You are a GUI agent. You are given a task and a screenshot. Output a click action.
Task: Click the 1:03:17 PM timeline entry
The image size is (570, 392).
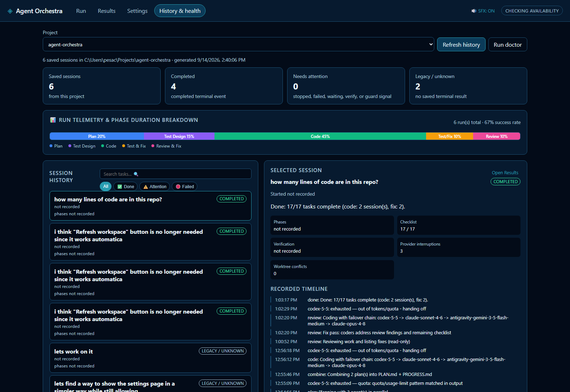[395, 300]
